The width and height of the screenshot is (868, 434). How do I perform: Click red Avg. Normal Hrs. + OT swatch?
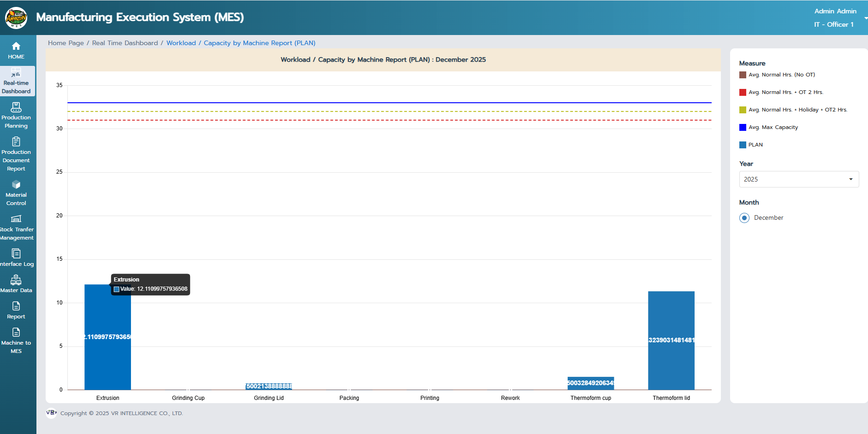[x=743, y=92]
